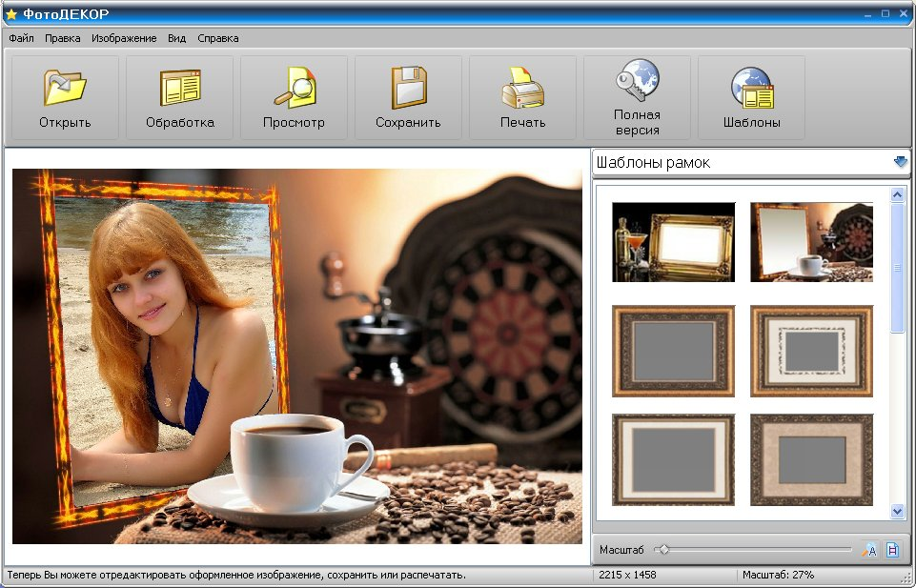Click the Масштаб: 27% status text
Screen dimensions: 916x588
pos(778,575)
